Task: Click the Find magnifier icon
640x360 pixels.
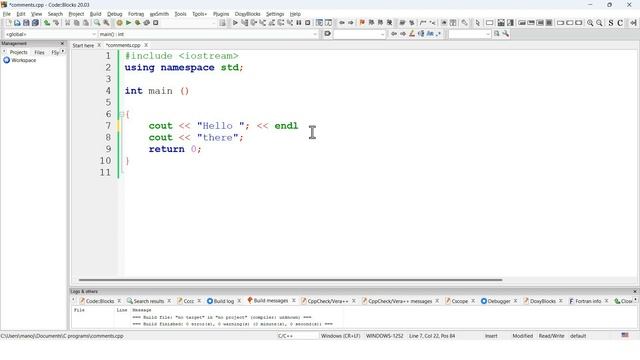Action: (97, 23)
